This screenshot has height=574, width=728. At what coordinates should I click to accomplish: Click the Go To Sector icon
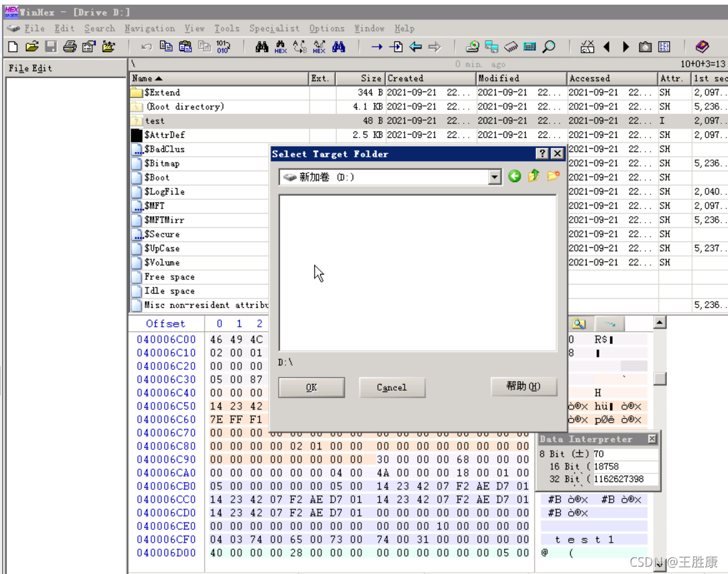[396, 47]
